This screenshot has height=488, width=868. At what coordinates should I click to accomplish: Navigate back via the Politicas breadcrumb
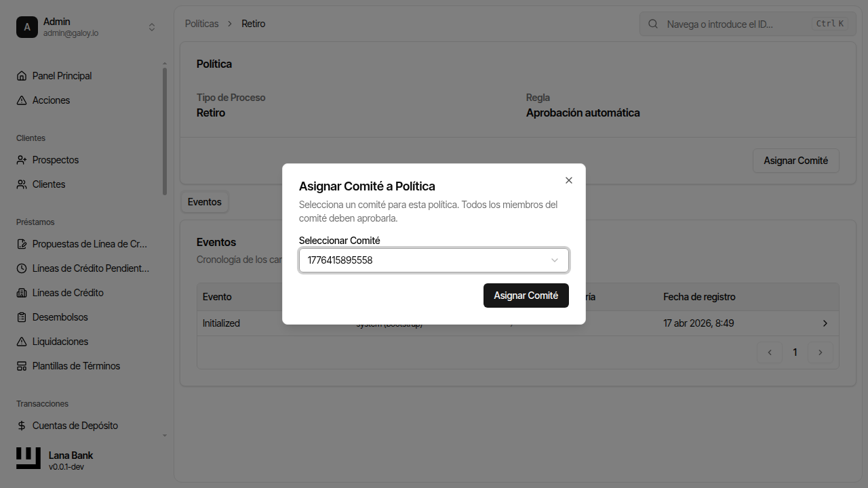[201, 23]
